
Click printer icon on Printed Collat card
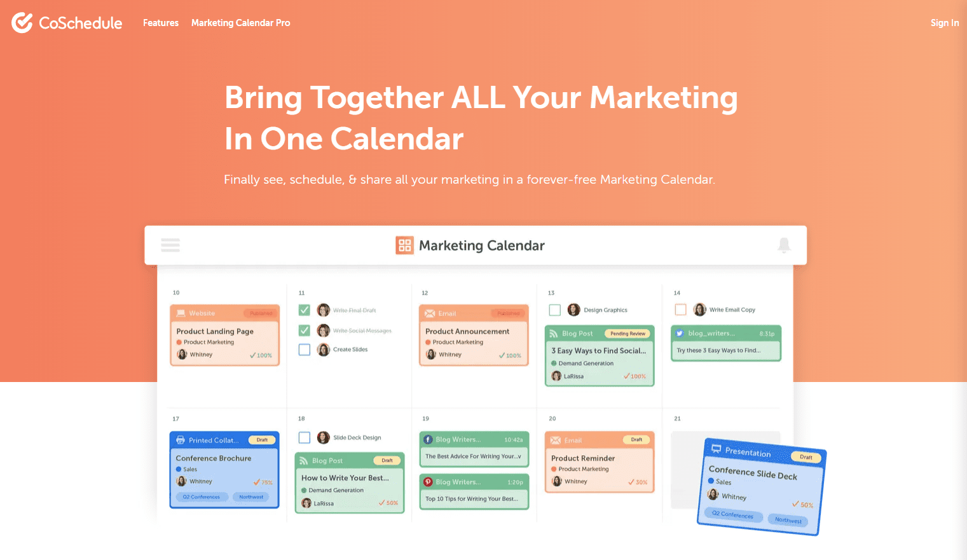click(x=181, y=440)
